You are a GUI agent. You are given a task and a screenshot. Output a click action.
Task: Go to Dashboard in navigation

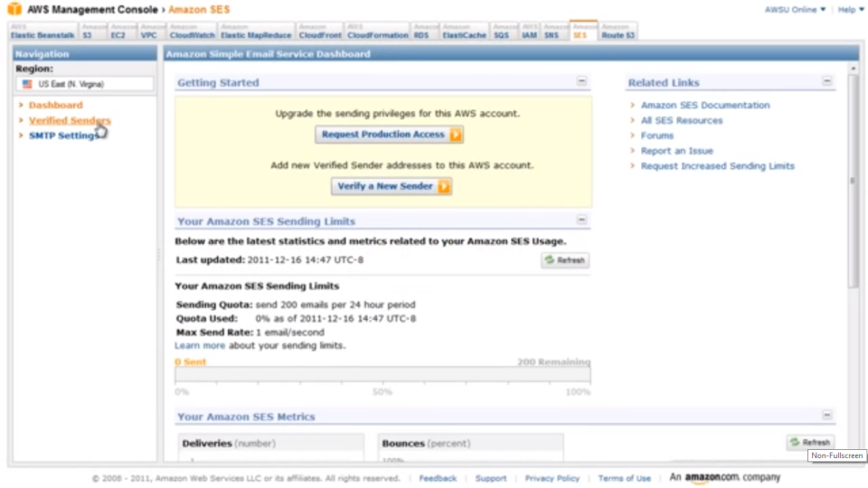click(55, 105)
